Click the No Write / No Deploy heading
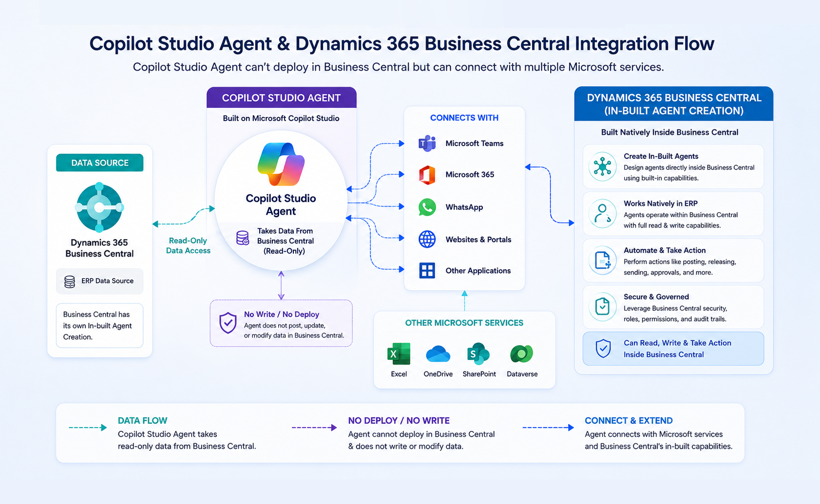Screen dimensions: 820x504 pyautogui.click(x=282, y=315)
